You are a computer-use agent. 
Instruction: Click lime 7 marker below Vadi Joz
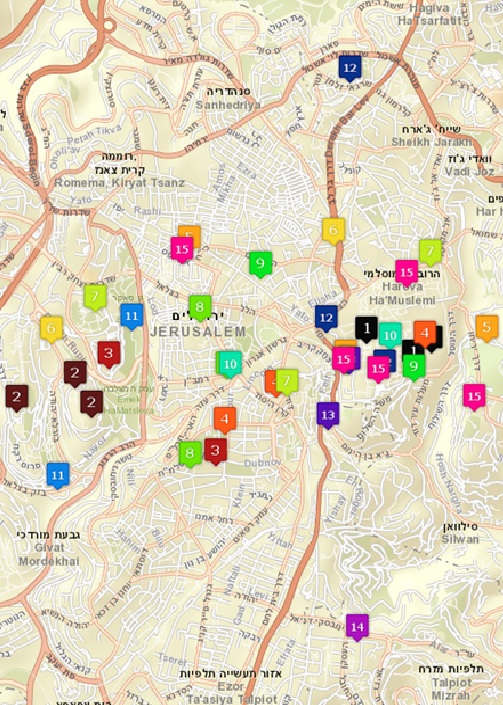430,252
